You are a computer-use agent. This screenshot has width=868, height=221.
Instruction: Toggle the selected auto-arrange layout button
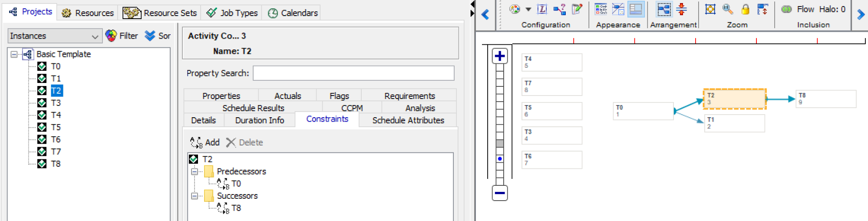[x=664, y=9]
